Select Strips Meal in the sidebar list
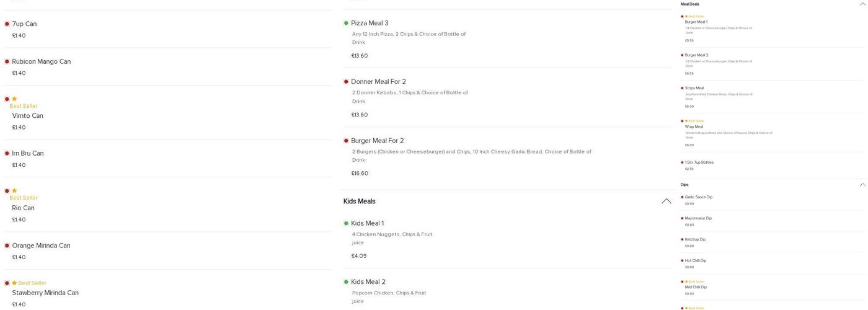 [x=694, y=88]
